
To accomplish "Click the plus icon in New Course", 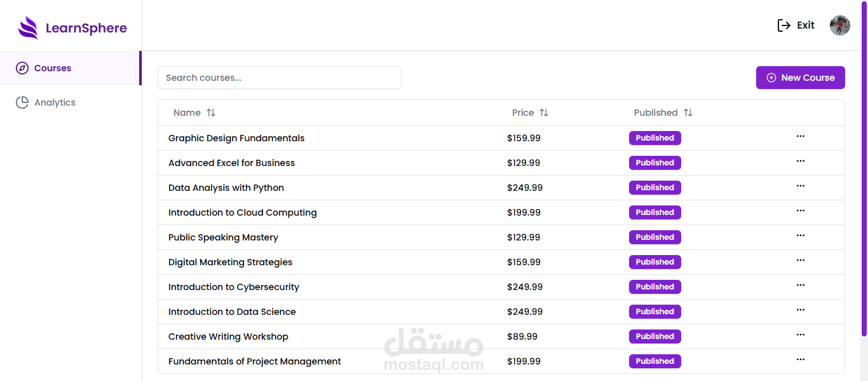I will pos(771,78).
